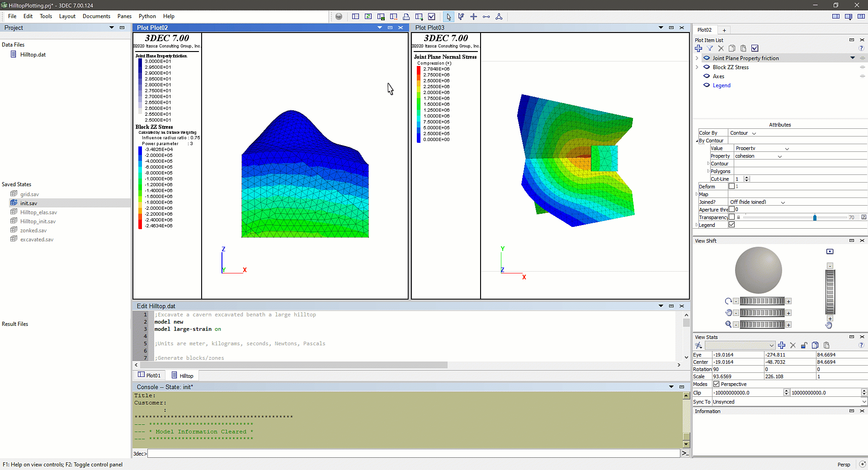Expand Block ZZ Stress tree item
The image size is (868, 470).
(x=697, y=67)
